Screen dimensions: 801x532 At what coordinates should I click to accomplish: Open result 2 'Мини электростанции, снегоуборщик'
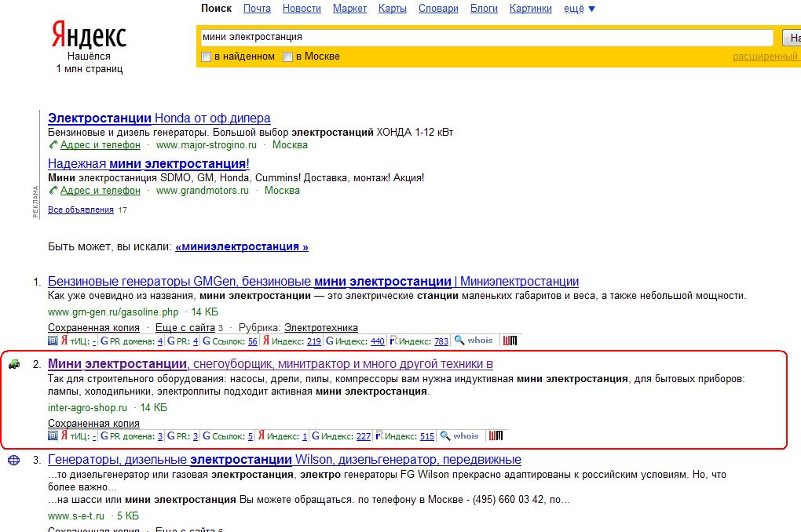click(270, 364)
